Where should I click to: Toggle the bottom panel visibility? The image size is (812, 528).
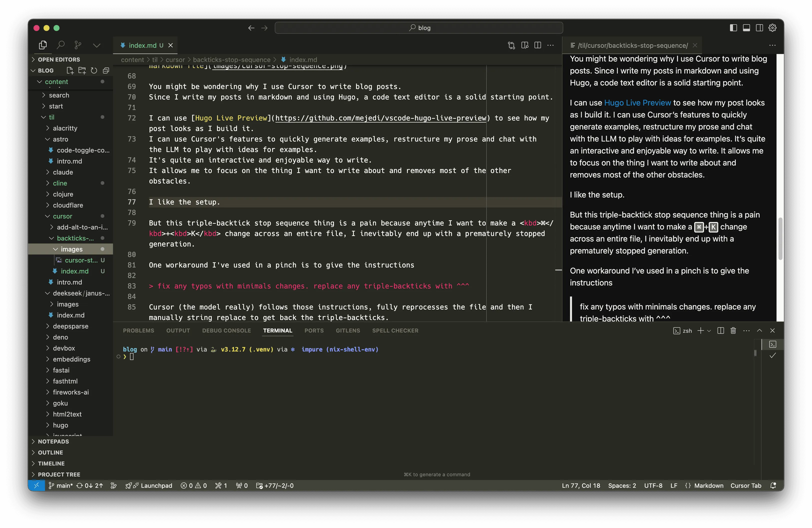coord(746,28)
